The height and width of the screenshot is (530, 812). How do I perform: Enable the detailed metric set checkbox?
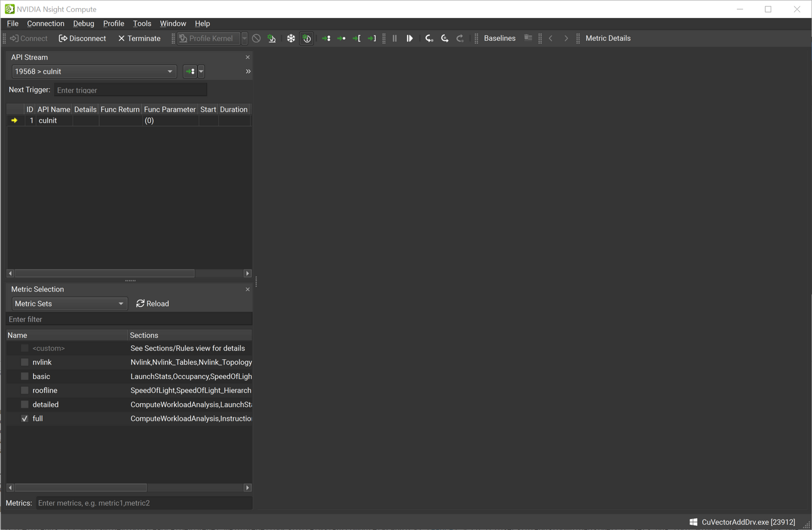pos(24,405)
